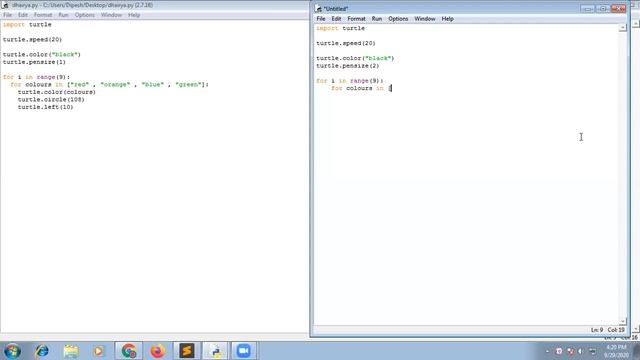
Task: Click the dhairya.py window's title icon
Action: pyautogui.click(x=5, y=5)
